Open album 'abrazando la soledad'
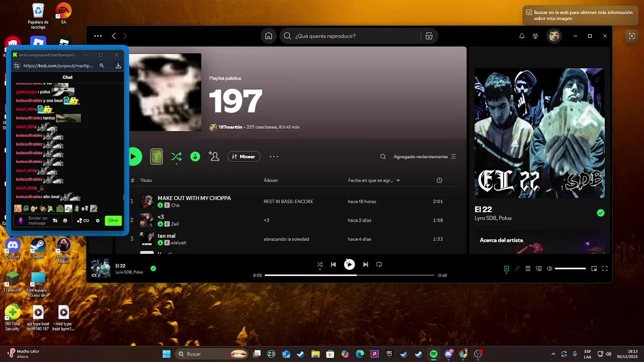The width and height of the screenshot is (644, 362). coord(286,239)
